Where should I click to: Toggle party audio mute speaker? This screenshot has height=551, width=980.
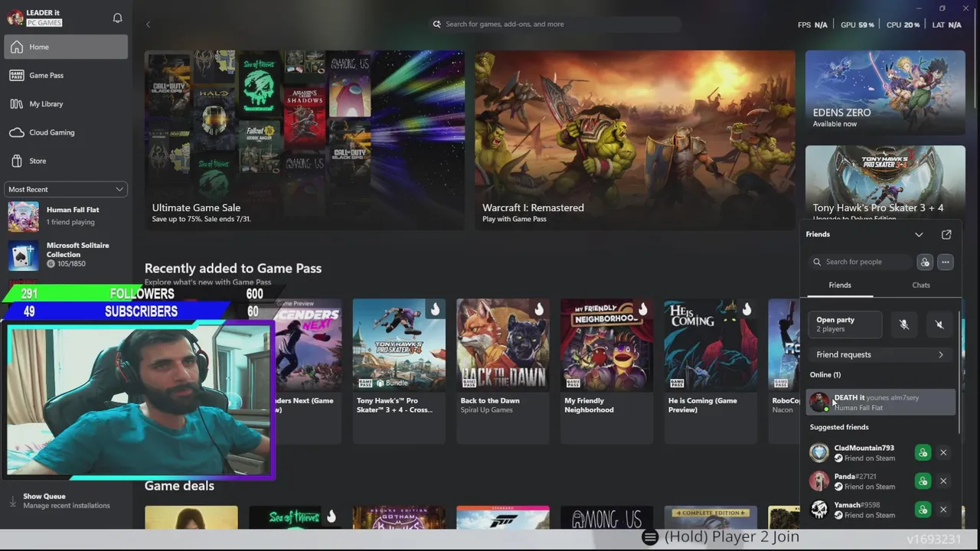[x=939, y=324]
